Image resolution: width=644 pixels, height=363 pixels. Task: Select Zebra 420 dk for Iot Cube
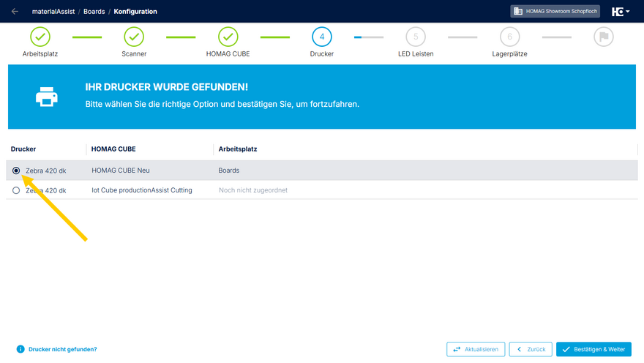click(x=16, y=190)
